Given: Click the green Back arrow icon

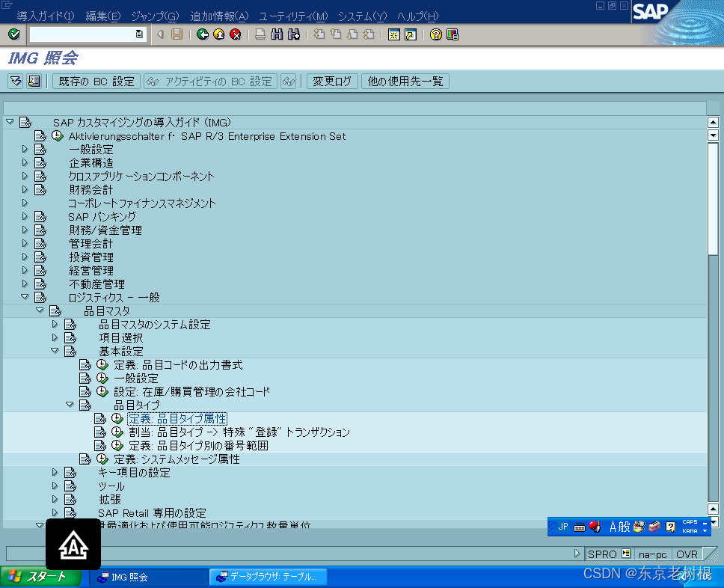Looking at the screenshot, I should pyautogui.click(x=202, y=34).
